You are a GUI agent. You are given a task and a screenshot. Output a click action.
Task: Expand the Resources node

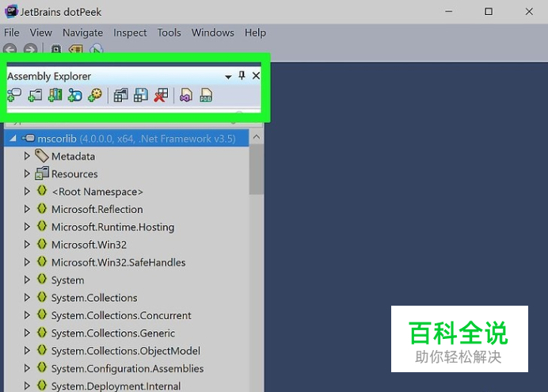click(27, 173)
